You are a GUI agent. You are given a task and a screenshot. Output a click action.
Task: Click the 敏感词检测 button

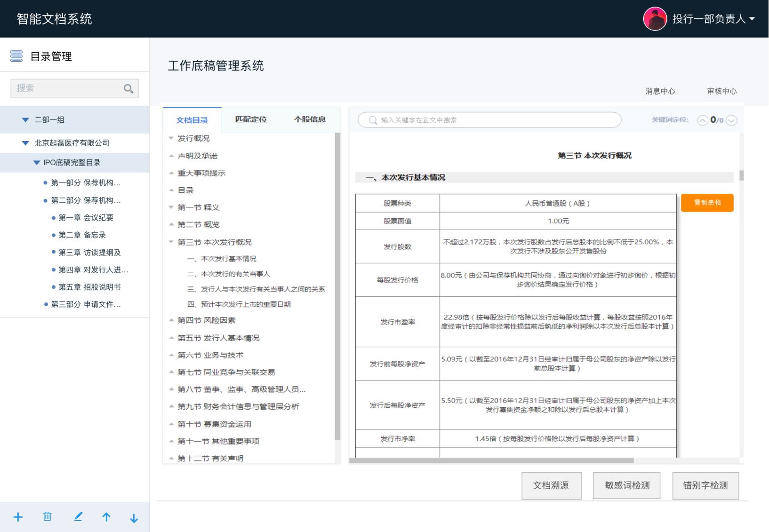pyautogui.click(x=627, y=485)
